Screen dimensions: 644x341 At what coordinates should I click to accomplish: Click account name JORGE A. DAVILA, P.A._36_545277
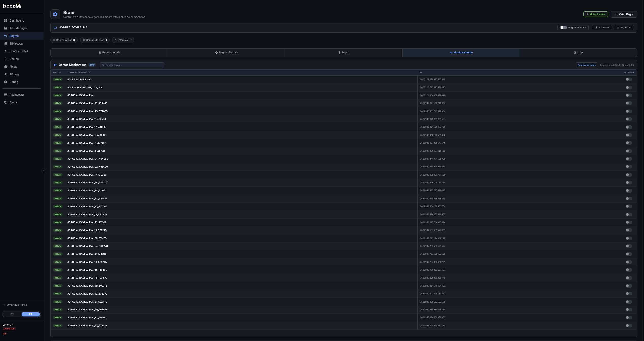87,278
